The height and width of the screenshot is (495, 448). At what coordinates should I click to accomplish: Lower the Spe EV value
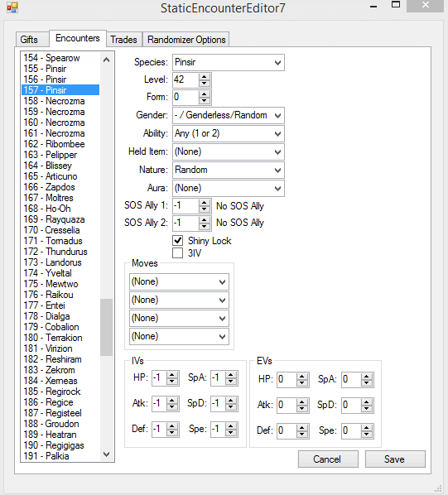point(367,434)
